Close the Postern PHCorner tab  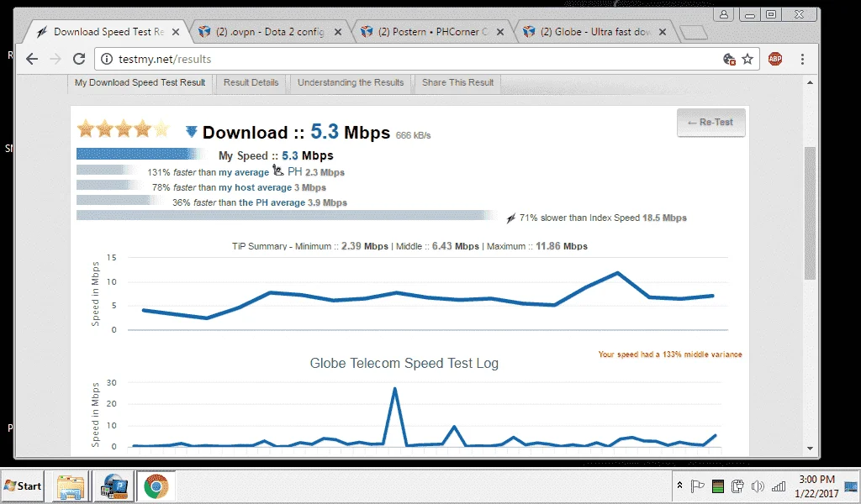click(x=500, y=33)
